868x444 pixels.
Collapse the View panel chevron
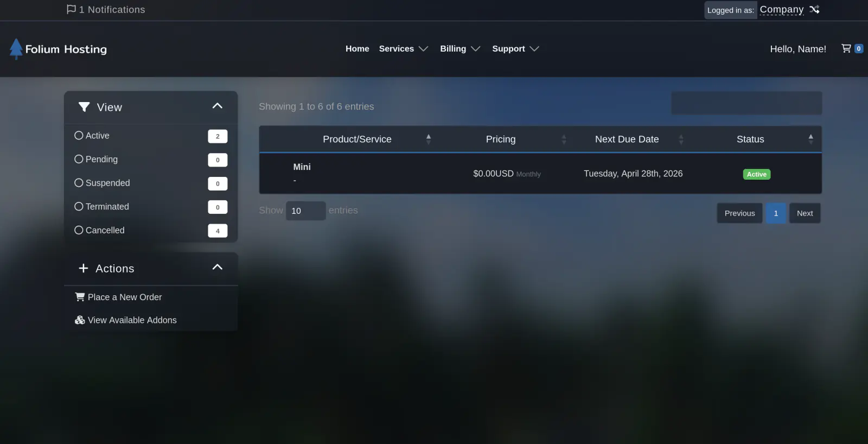(218, 106)
